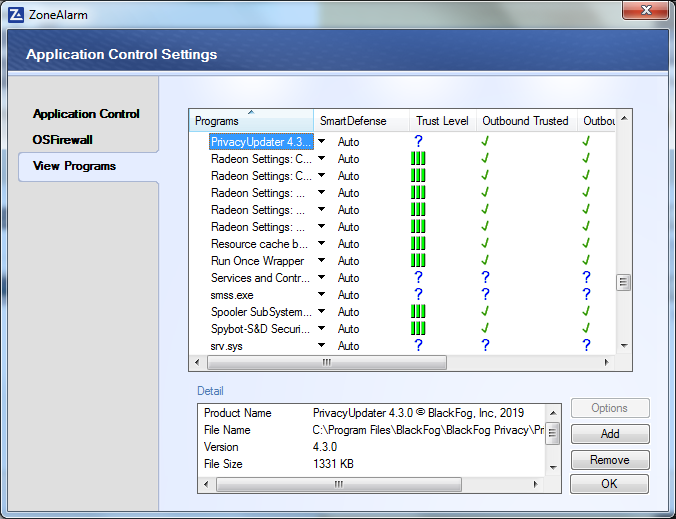Click smss.exe's Outbound Trusted question mark

coord(485,295)
